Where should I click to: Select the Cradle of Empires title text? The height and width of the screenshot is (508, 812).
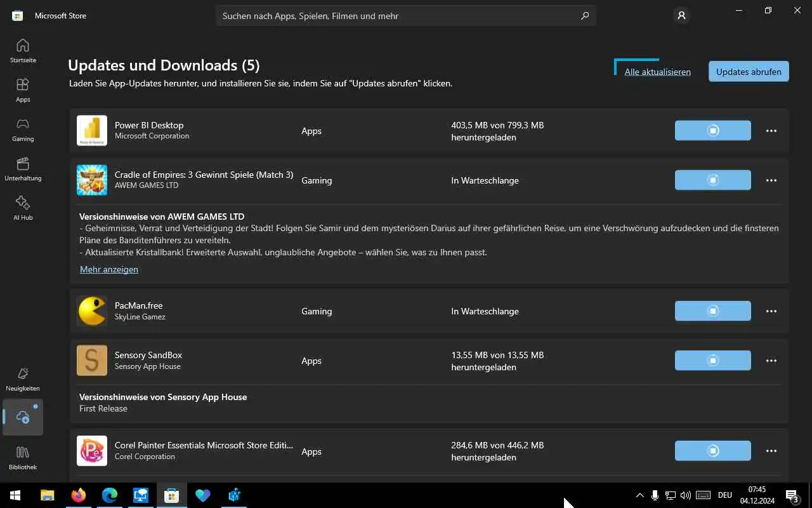click(x=204, y=175)
